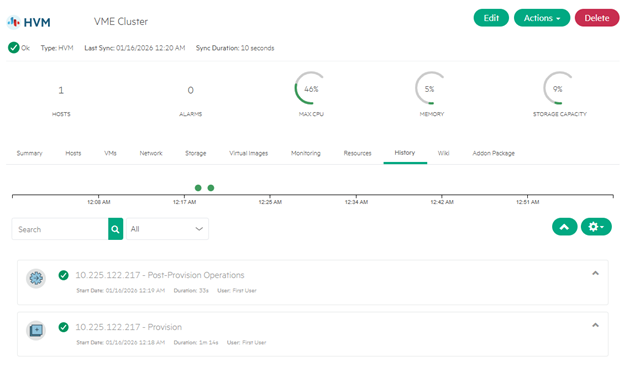Click the Last Sync timestamp text
The width and height of the screenshot is (624, 372).
coord(135,48)
